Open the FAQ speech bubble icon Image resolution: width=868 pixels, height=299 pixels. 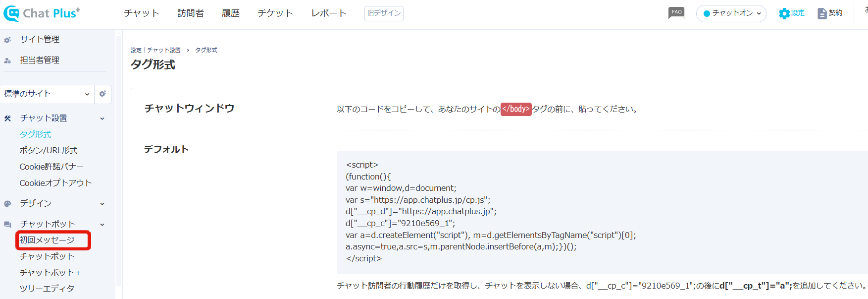[x=676, y=13]
